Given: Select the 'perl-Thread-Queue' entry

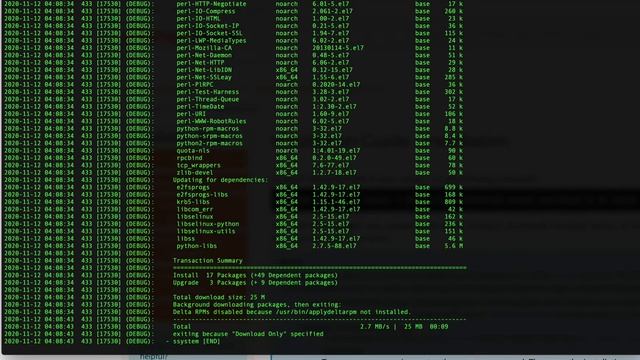Looking at the screenshot, I should coord(207,99).
